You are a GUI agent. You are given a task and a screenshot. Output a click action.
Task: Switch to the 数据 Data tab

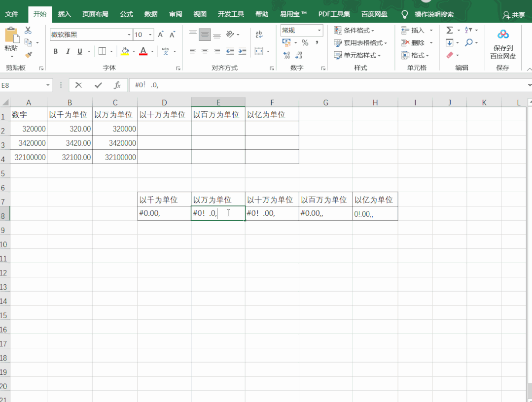tap(151, 14)
